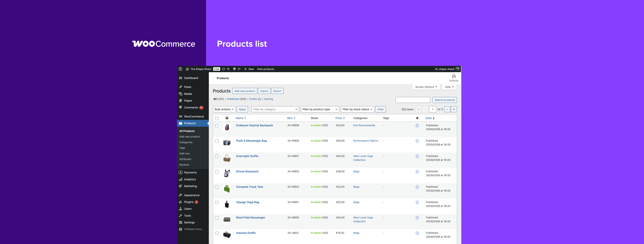Click the Collapse menu arrow icon
Screen dimensions: 644x244
click(x=181, y=229)
